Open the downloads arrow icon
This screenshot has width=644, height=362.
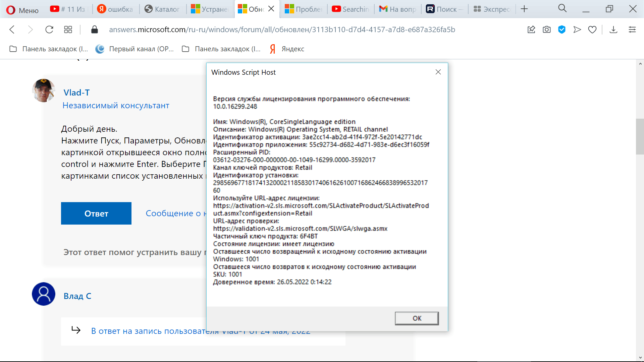pos(613,29)
